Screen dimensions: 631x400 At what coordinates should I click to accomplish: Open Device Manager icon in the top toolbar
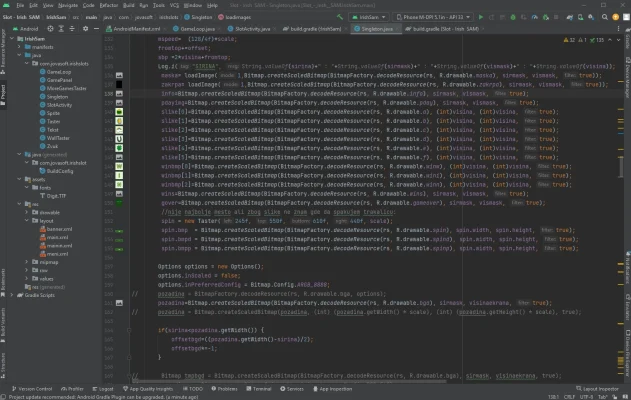tap(580, 17)
